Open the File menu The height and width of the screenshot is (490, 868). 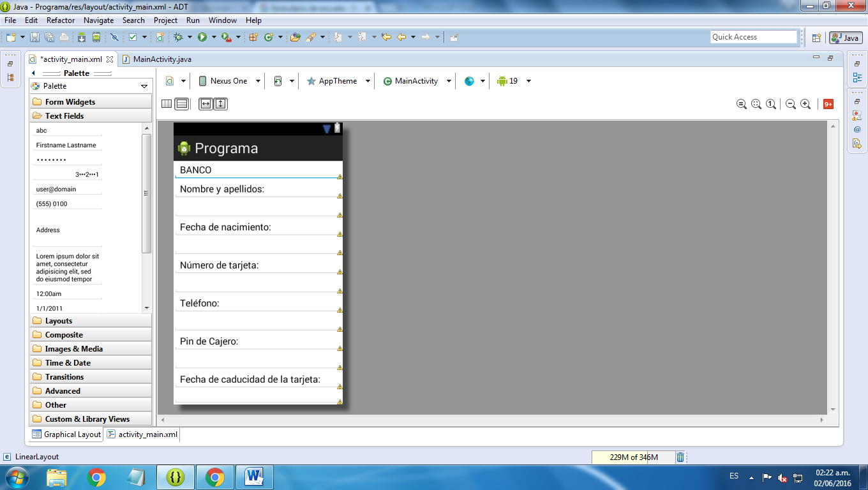pos(10,20)
